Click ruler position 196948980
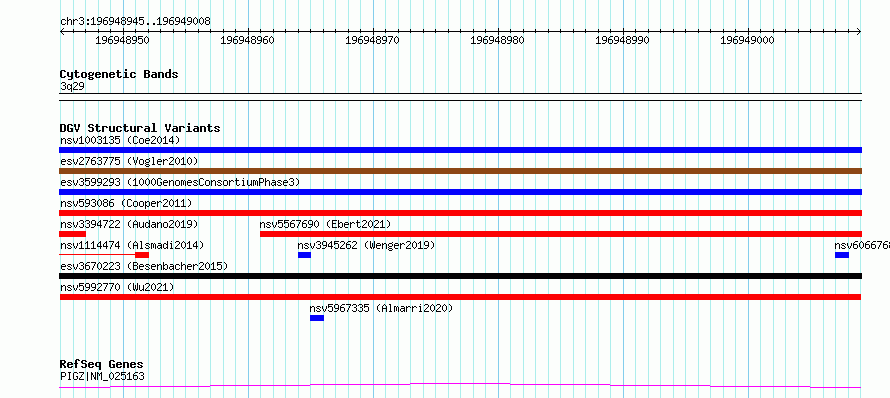890x398 pixels. 498,40
